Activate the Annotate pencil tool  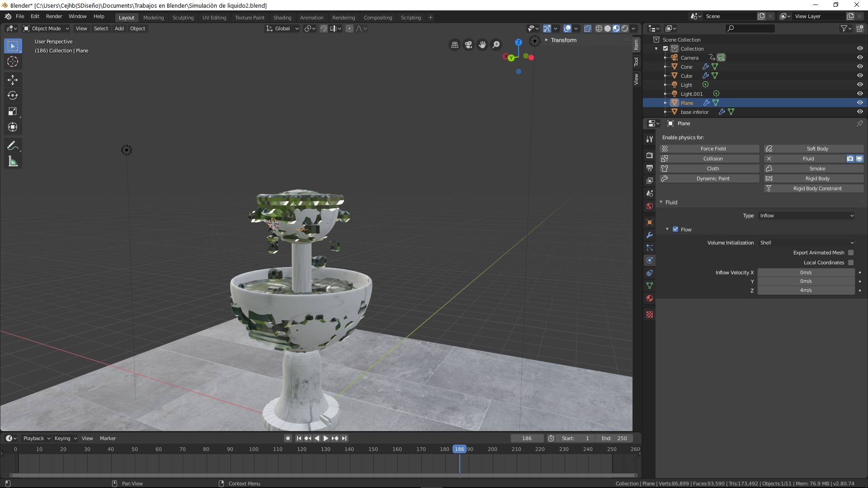(x=13, y=145)
